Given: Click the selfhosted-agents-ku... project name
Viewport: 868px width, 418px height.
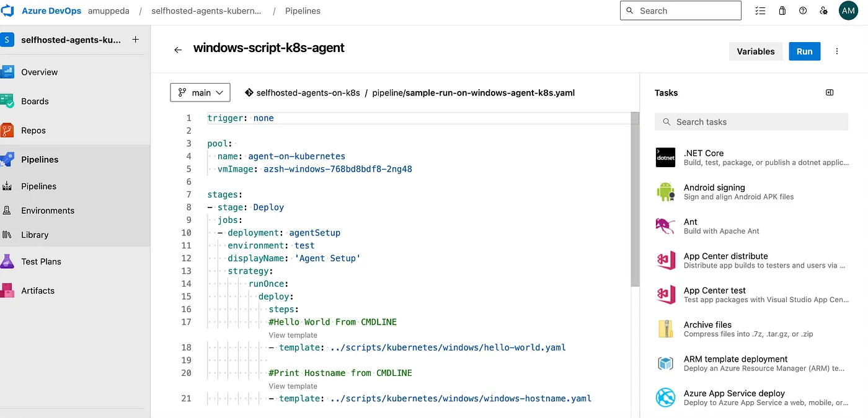Looking at the screenshot, I should (71, 40).
